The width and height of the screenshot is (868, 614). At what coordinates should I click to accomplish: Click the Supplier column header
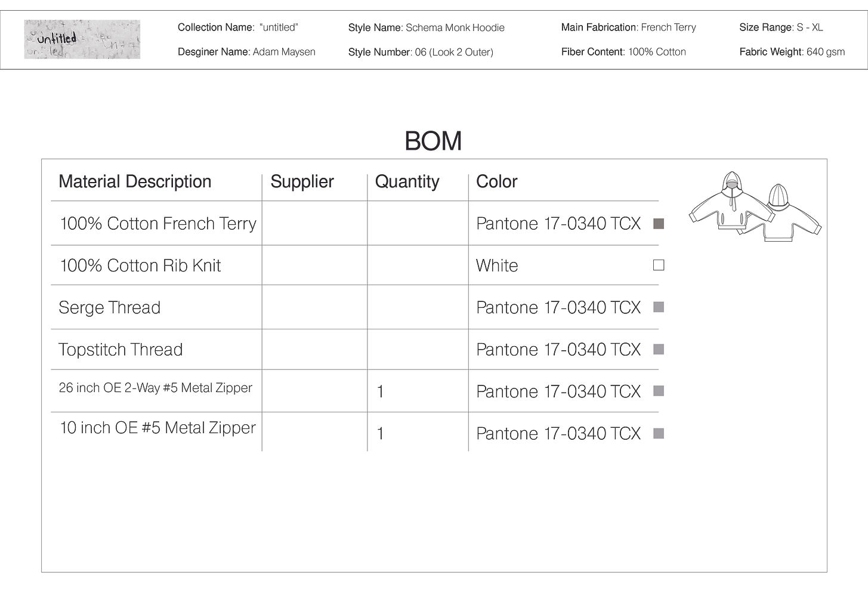(302, 181)
